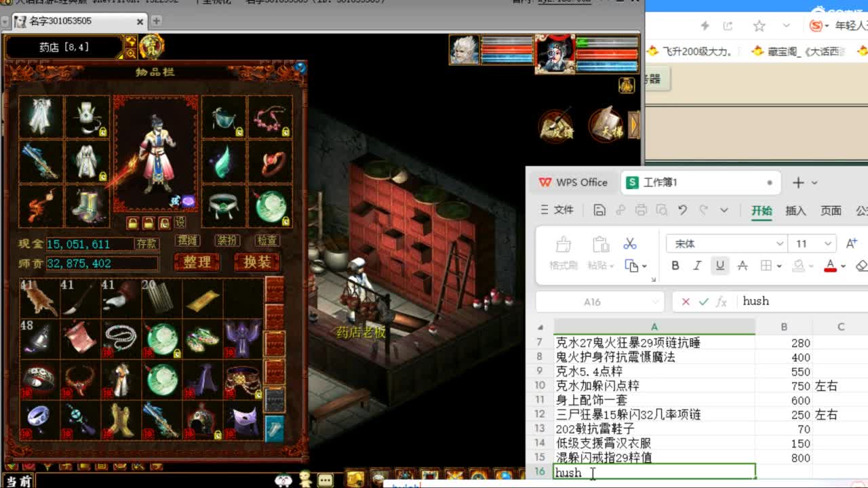The width and height of the screenshot is (868, 488).
Task: Click the strikethrough formatting icon
Action: 743,266
